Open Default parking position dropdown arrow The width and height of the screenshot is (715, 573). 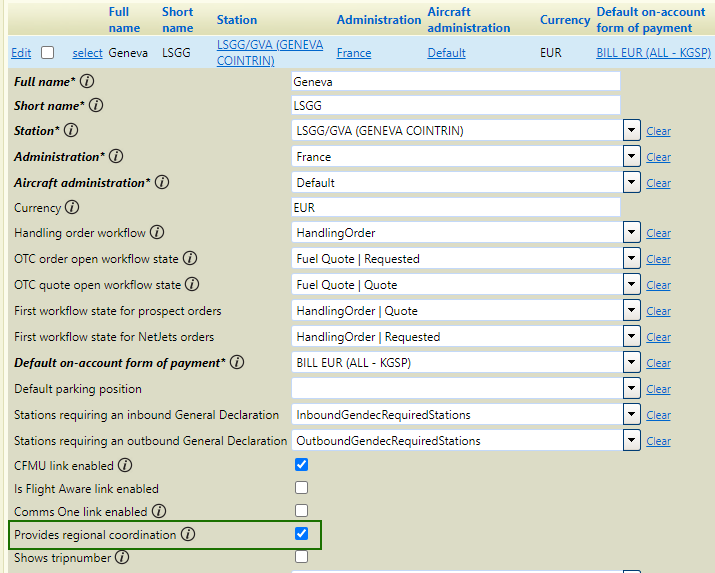(x=632, y=388)
